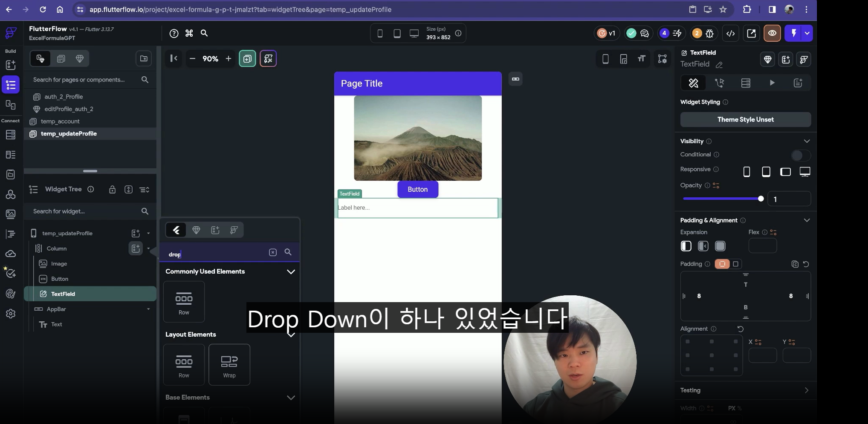Open the comments chat bubble icon
This screenshot has height=424, width=868.
coord(645,33)
